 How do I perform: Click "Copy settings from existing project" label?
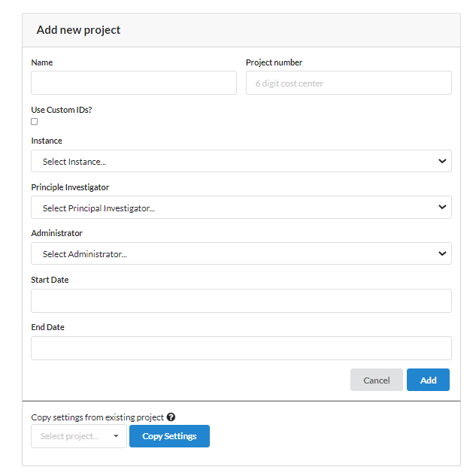click(97, 417)
